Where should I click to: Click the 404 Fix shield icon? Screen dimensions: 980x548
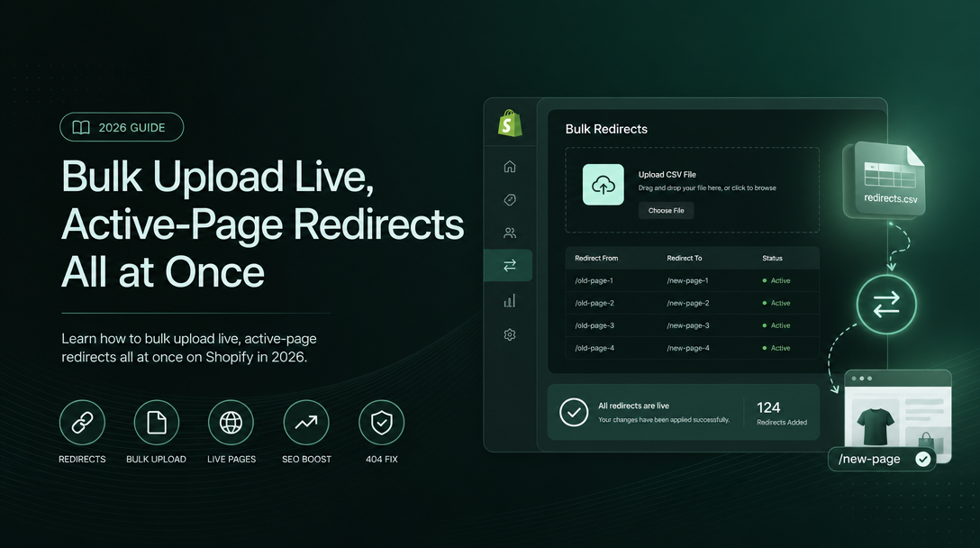tap(381, 423)
